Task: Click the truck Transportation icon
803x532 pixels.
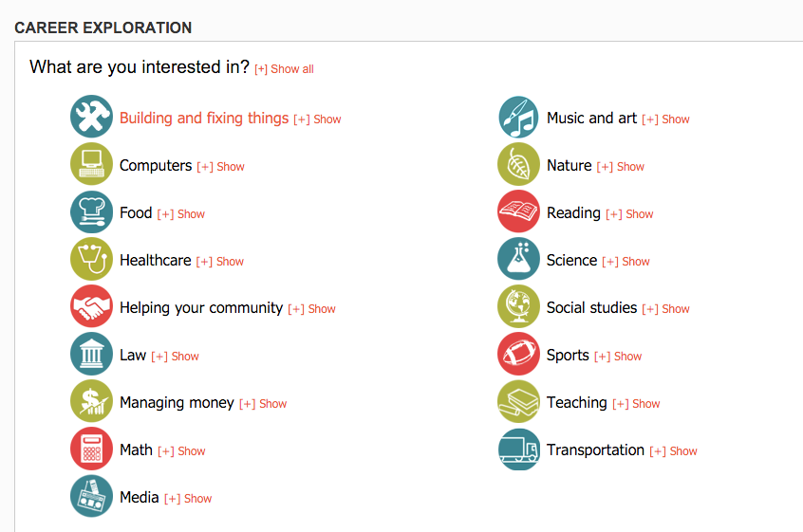Action: [x=518, y=449]
